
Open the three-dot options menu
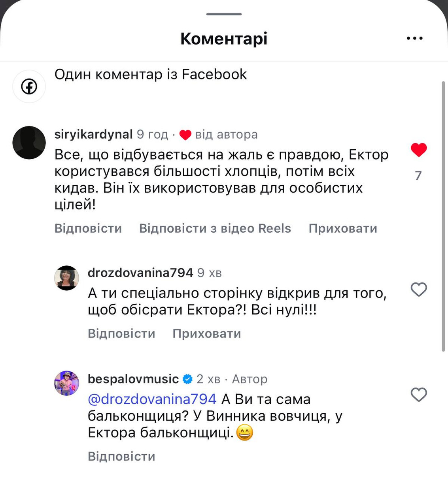pos(414,38)
